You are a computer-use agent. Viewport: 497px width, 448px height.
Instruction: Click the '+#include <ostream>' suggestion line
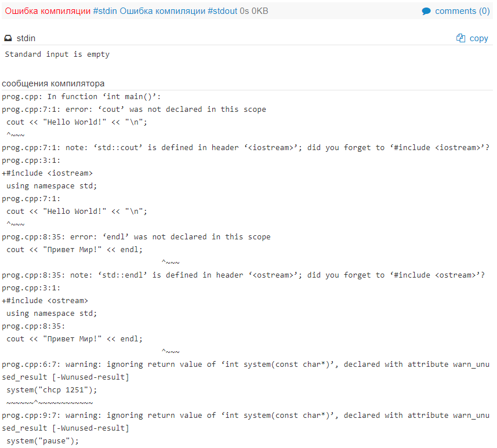45,301
